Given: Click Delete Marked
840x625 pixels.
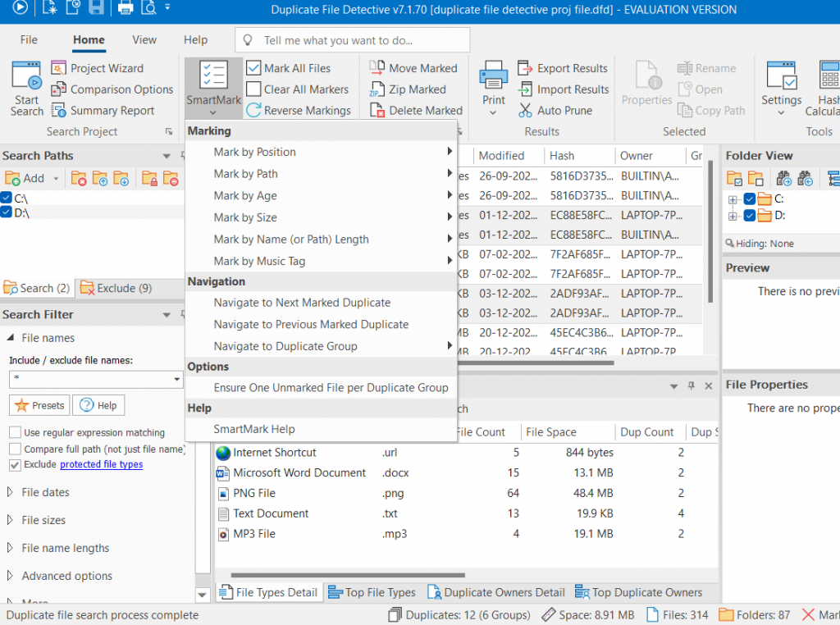Looking at the screenshot, I should tap(416, 111).
